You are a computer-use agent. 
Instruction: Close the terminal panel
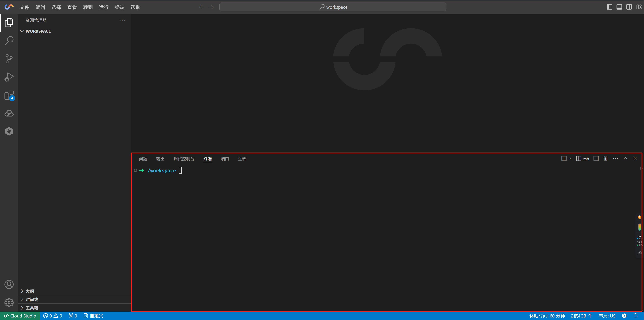[x=635, y=158]
